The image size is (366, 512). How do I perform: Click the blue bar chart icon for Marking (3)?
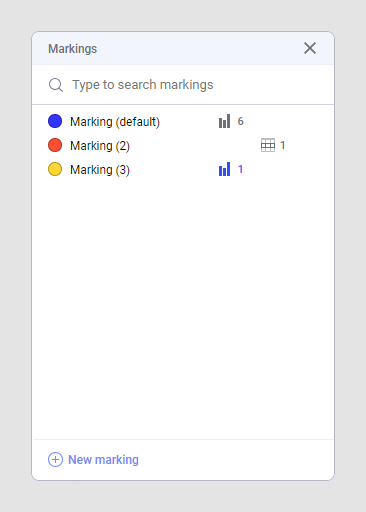coord(224,169)
